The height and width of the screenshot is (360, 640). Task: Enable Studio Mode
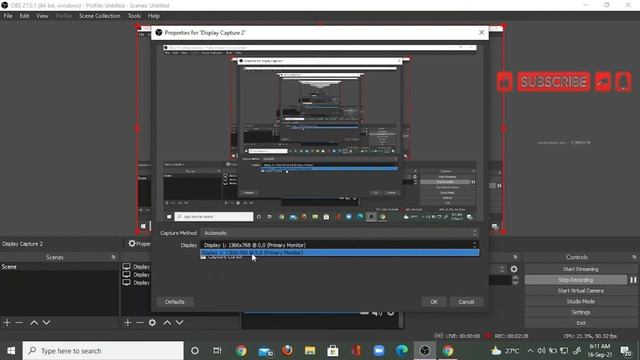581,301
